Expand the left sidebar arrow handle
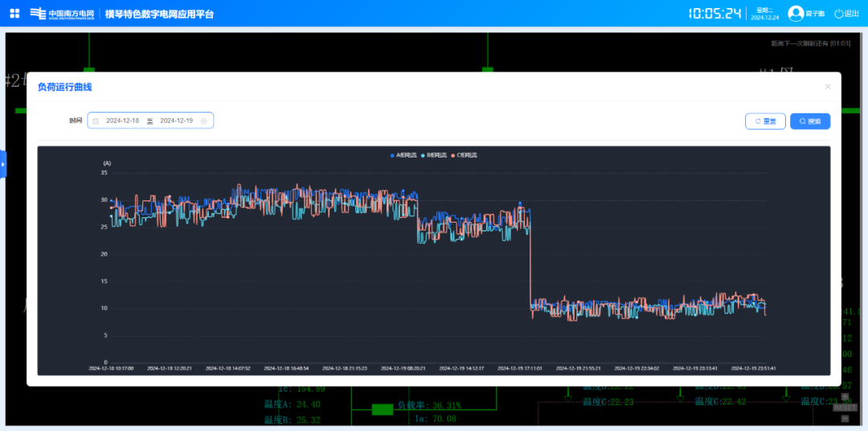Image resolution: width=868 pixels, height=431 pixels. pos(3,164)
